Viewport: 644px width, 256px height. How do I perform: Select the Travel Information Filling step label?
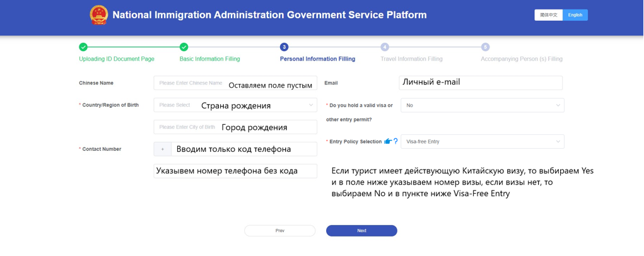tap(411, 59)
